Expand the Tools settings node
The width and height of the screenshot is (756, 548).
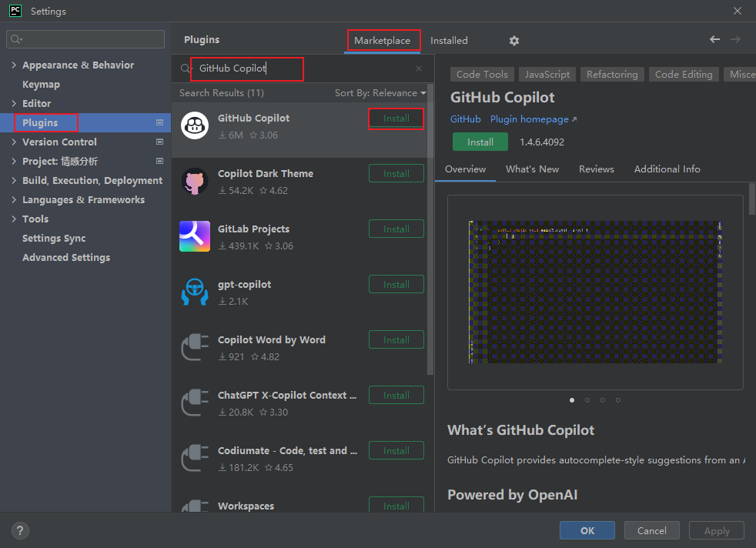coord(14,219)
